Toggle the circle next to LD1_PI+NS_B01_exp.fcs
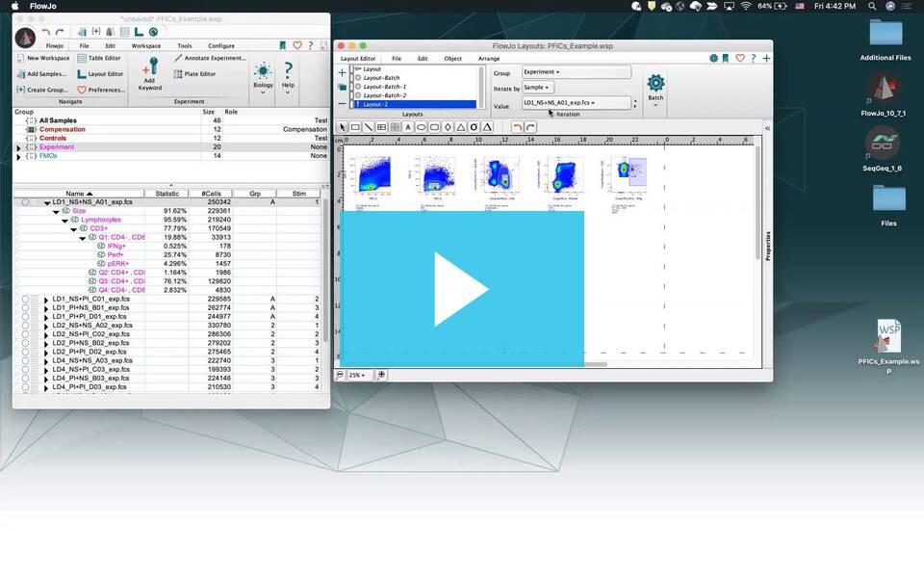 [x=25, y=308]
